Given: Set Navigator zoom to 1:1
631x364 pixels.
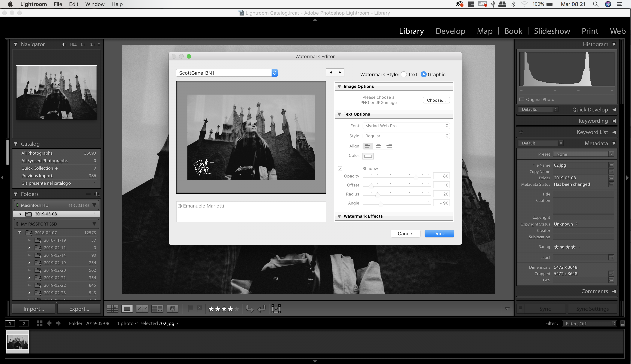Looking at the screenshot, I should point(83,44).
